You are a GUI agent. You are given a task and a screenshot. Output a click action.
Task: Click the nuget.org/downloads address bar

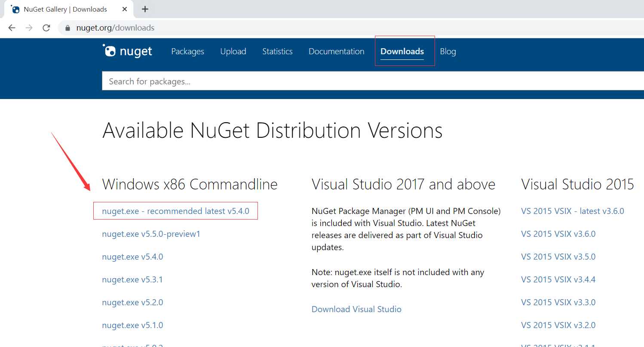point(351,28)
